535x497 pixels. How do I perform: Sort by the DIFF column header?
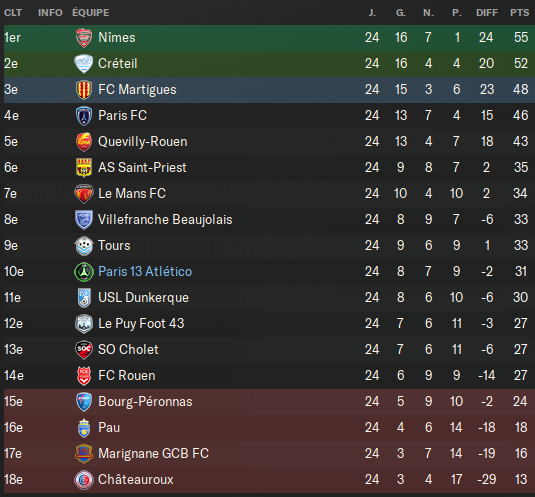click(487, 13)
